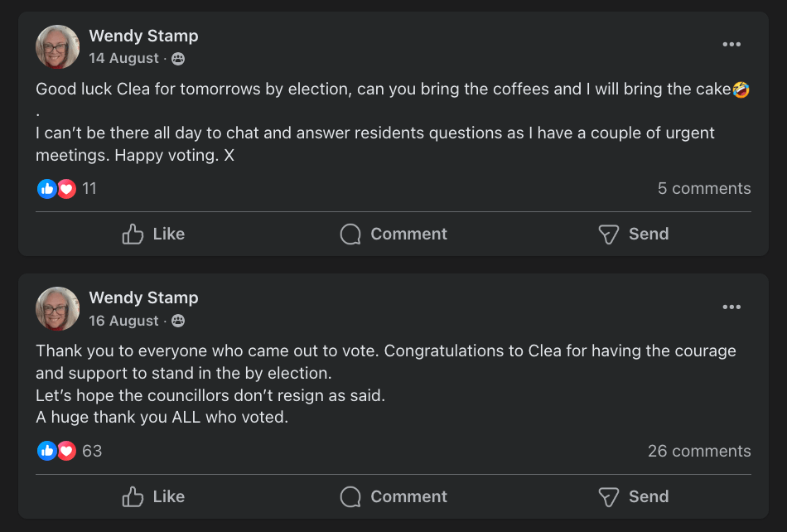This screenshot has height=532, width=787.
Task: View the 26 comments on the second post
Action: tap(699, 452)
